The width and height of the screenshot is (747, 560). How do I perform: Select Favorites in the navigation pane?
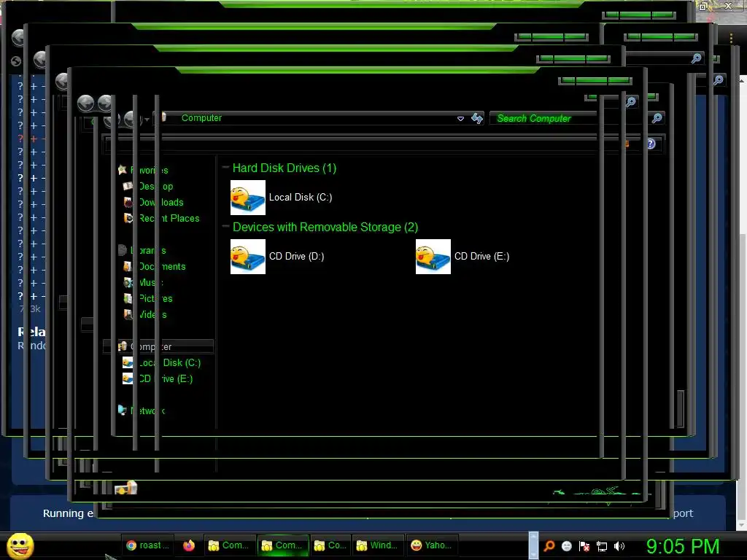[143, 170]
